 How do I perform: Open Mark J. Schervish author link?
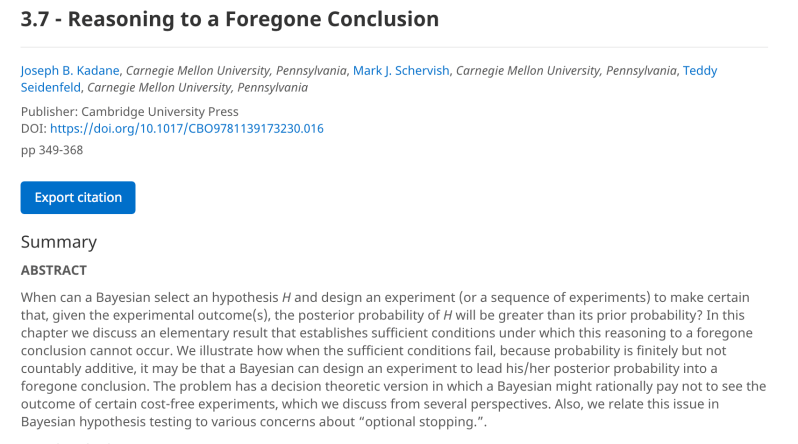click(400, 71)
